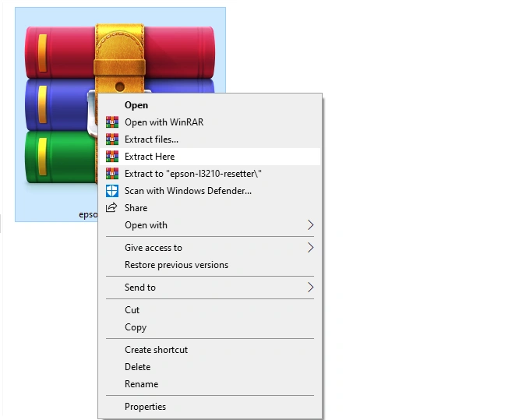Choose Open with WinRAR
Image resolution: width=519 pixels, height=420 pixels.
tap(210, 122)
